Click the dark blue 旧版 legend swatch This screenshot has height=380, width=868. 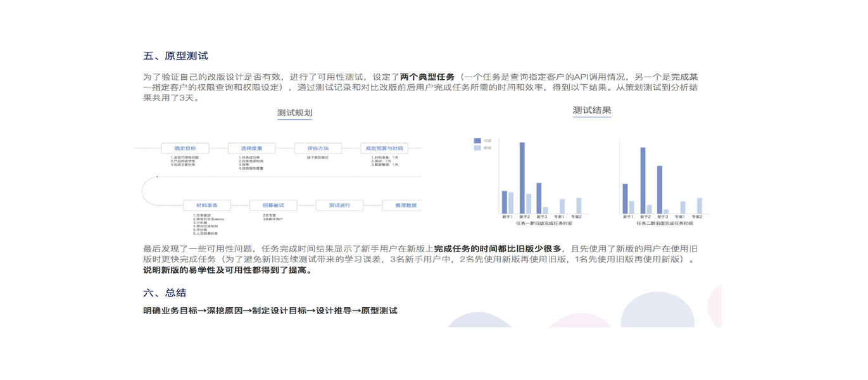pos(477,141)
